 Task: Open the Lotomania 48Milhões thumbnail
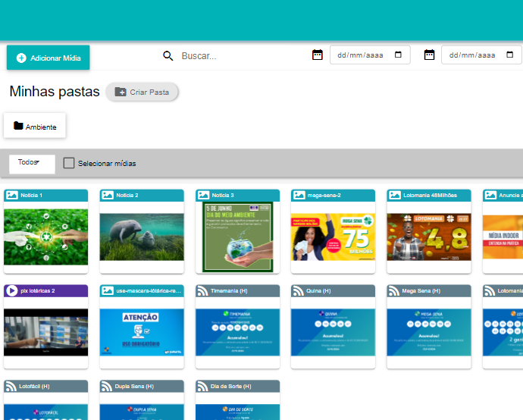coord(429,237)
